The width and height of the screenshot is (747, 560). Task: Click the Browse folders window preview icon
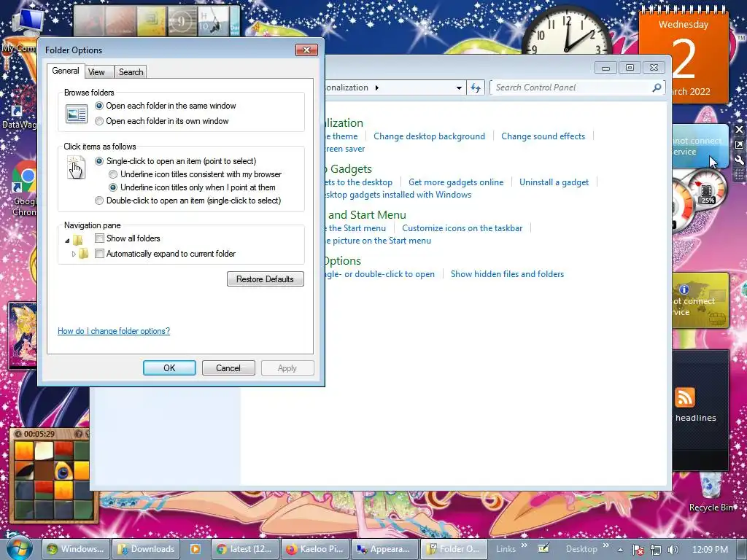[76, 114]
